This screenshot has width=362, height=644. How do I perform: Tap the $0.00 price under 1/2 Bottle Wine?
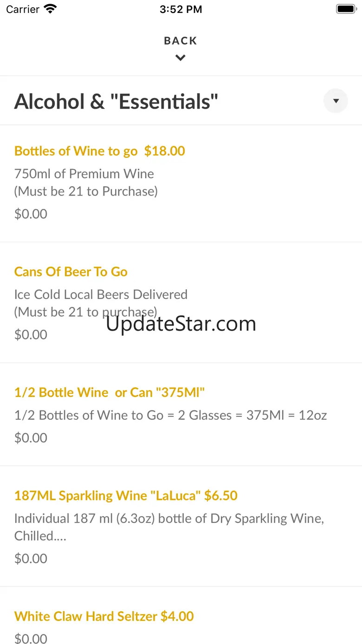point(31,437)
